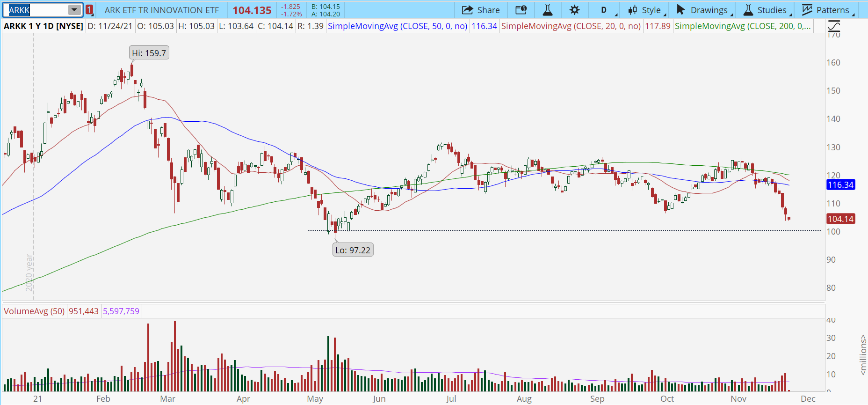
Task: Click the Lo: 97.22 price bubble
Action: click(353, 250)
